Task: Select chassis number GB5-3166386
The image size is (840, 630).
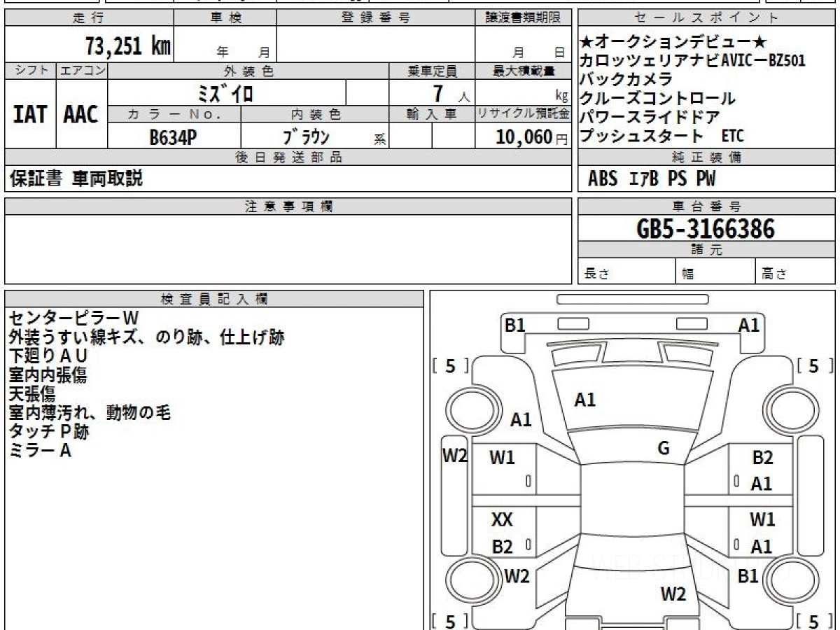Action: (x=706, y=229)
